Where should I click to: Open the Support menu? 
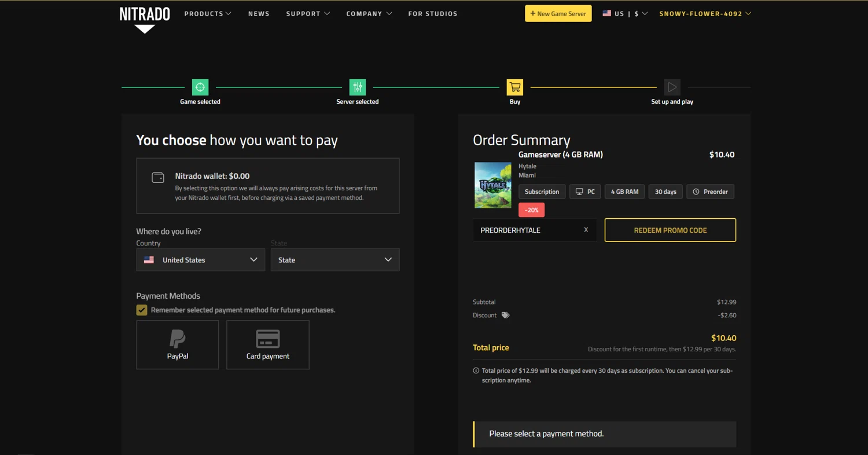tap(308, 13)
